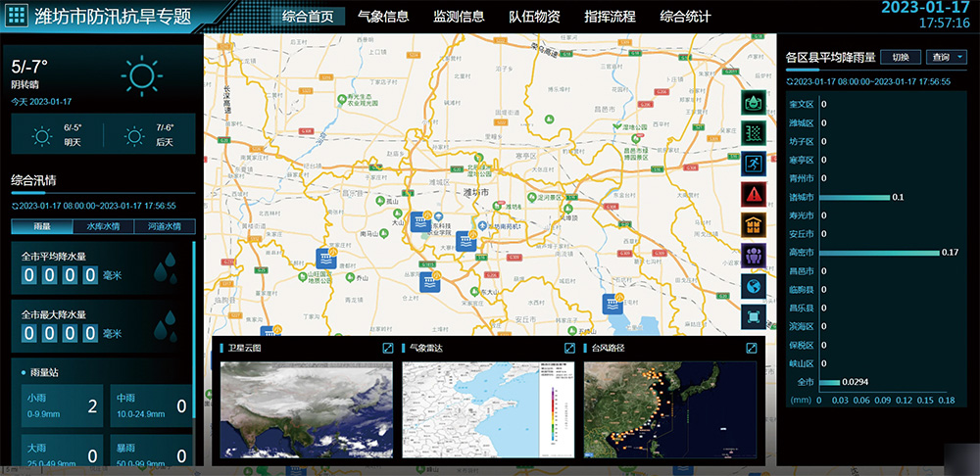Click the 后天 7/-6° forecast card
The height and width of the screenshot is (476, 980).
pos(150,135)
